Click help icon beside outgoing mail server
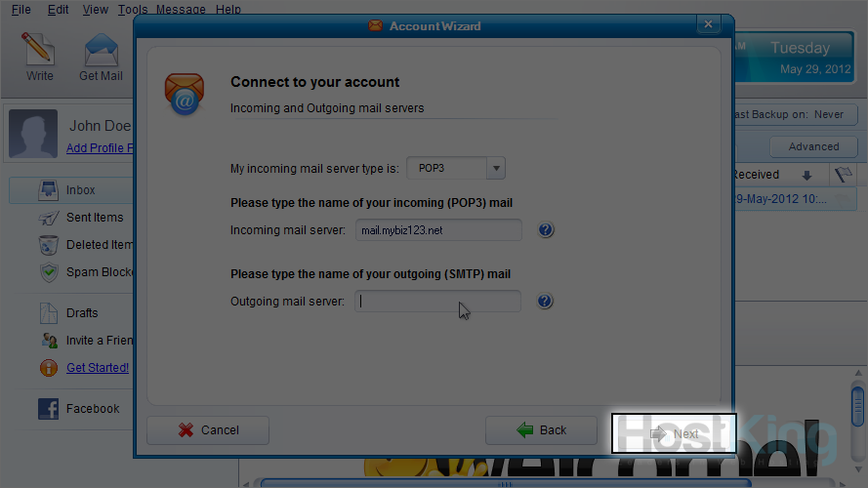Viewport: 868px width, 488px height. [546, 302]
